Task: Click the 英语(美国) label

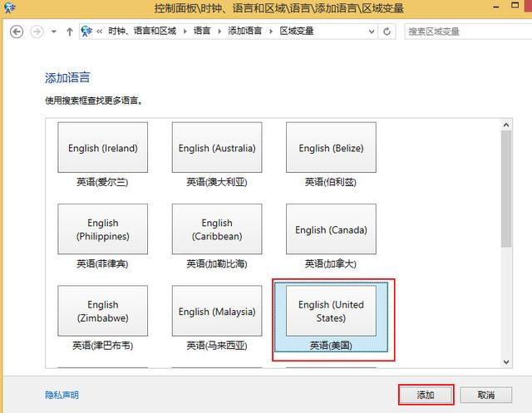Action: tap(331, 346)
